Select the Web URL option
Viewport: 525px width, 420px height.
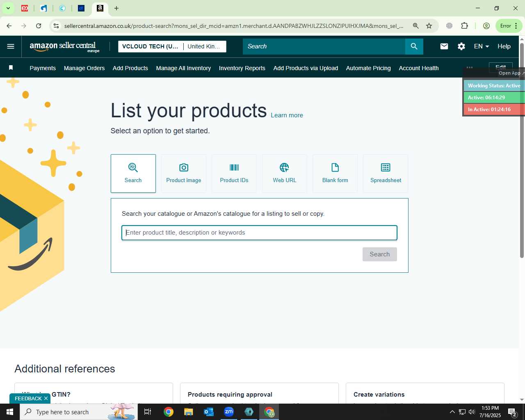point(285,173)
